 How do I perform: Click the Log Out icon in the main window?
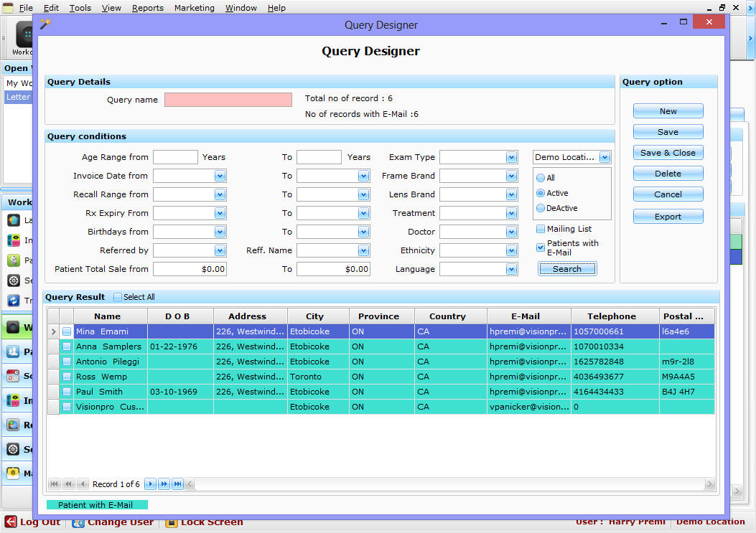point(11,522)
